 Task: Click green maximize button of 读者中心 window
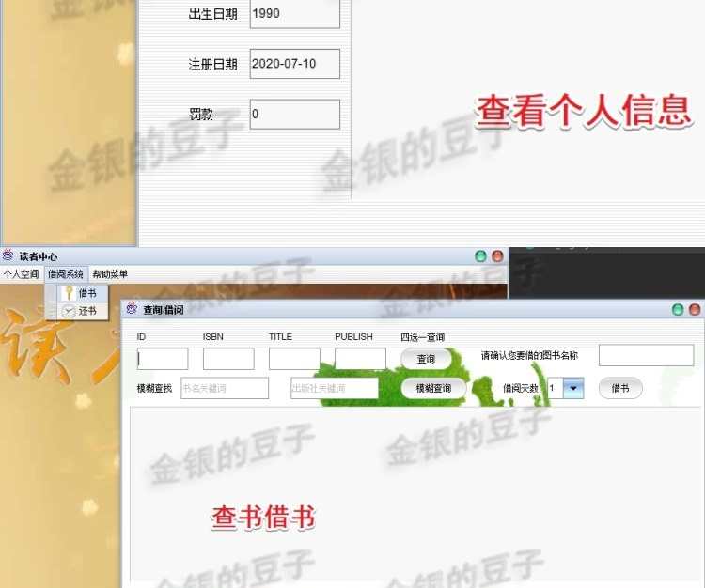[480, 256]
